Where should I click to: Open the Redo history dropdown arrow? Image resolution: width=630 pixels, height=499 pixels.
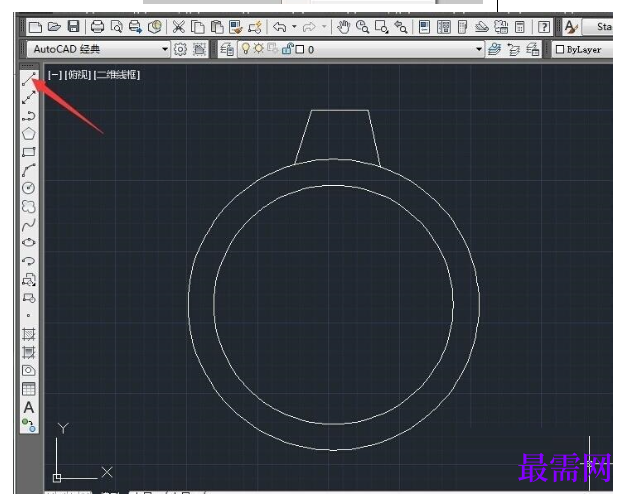[324, 27]
